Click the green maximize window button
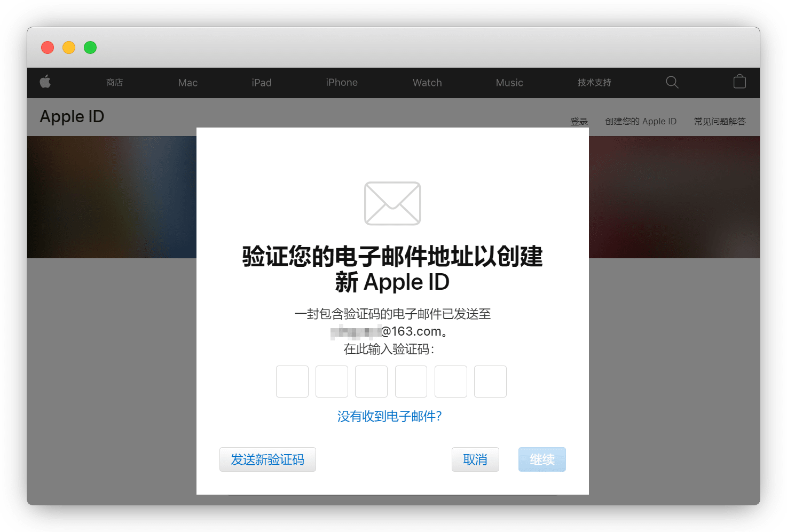 tap(90, 47)
